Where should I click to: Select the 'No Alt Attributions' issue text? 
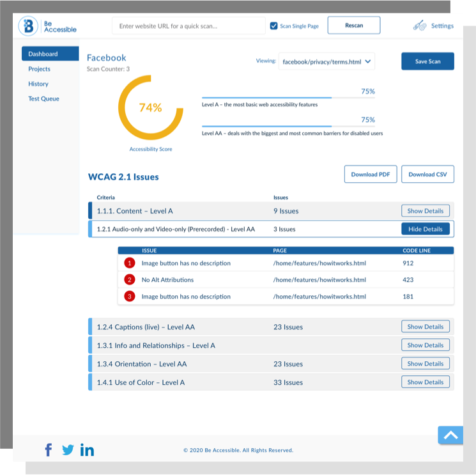[167, 280]
